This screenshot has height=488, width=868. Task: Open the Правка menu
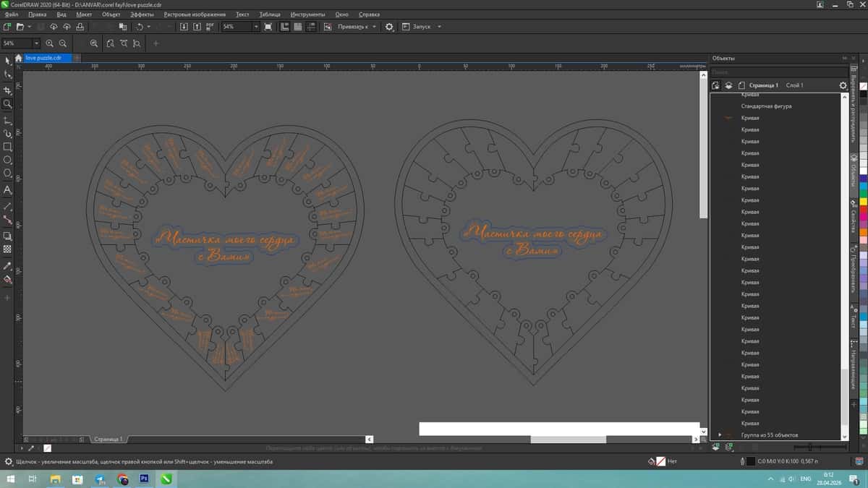[37, 14]
